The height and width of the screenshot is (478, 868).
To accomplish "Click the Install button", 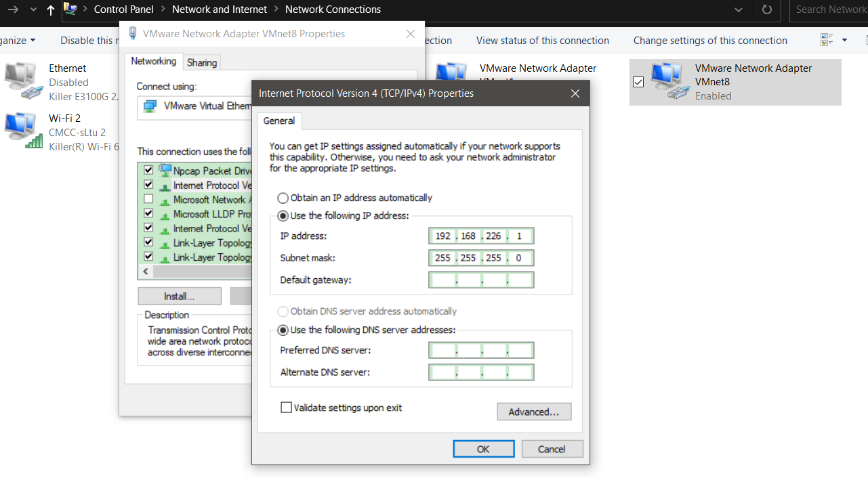I will point(180,297).
